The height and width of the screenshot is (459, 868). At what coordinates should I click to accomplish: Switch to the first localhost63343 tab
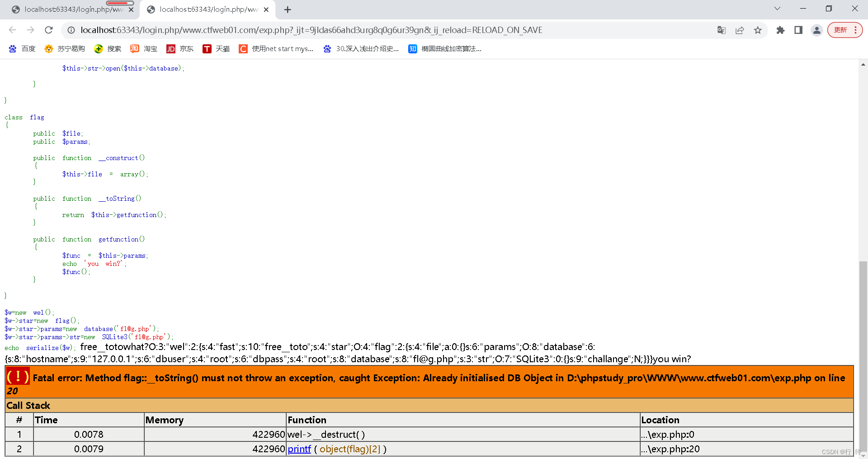(x=68, y=9)
